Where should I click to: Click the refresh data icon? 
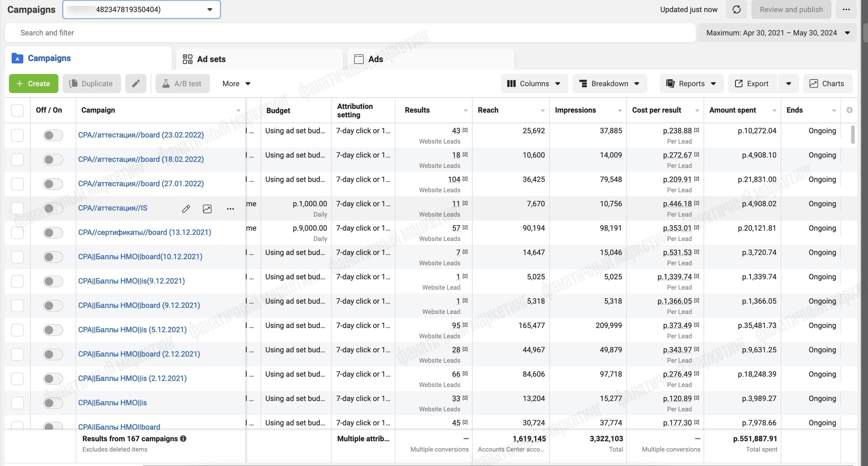[x=736, y=10]
